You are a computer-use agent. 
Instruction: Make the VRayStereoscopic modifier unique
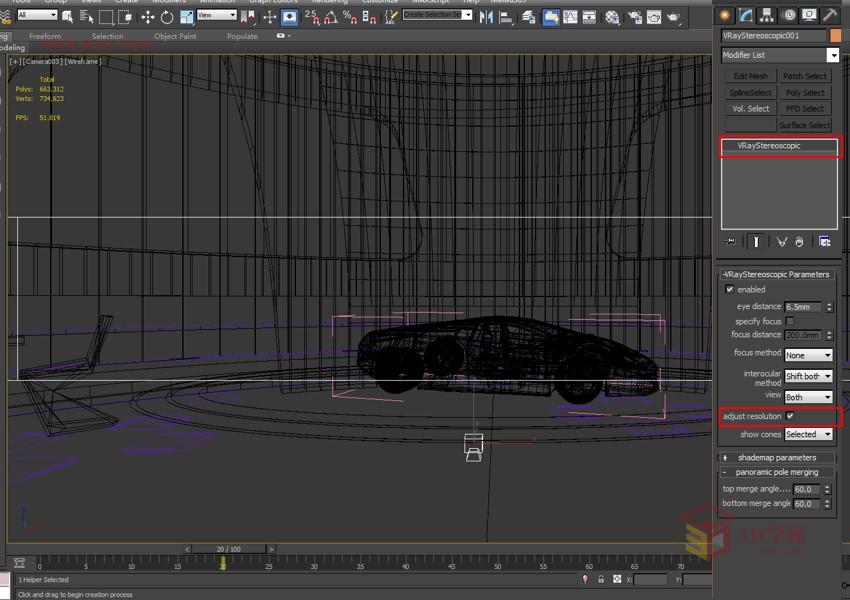pyautogui.click(x=782, y=241)
